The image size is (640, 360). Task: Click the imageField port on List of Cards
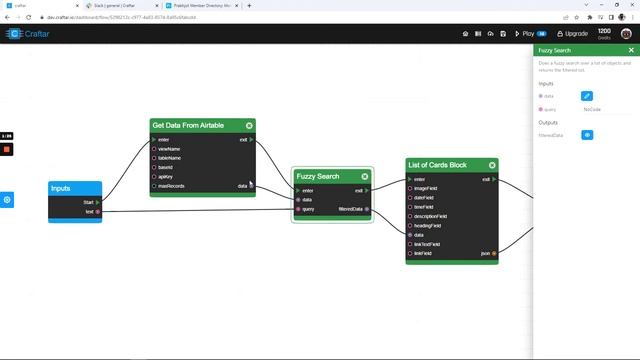(410, 189)
